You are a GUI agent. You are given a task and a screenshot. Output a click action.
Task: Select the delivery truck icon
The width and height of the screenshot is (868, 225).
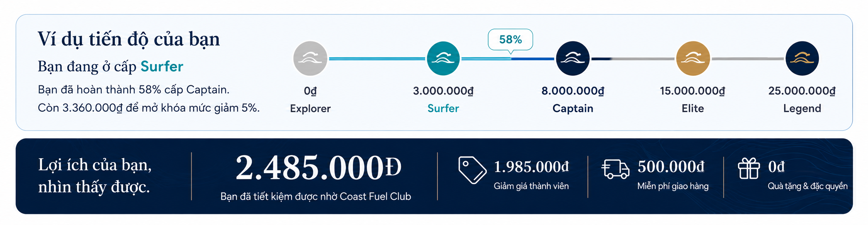click(x=615, y=169)
